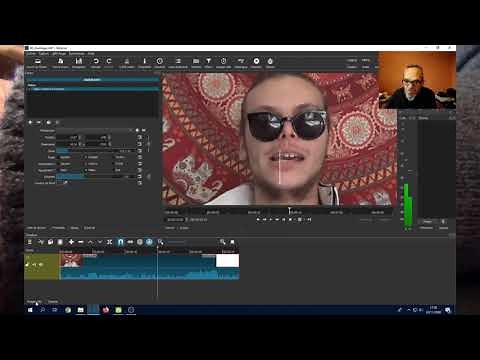Zoom out the timeline magnifier

pyautogui.click(x=161, y=242)
